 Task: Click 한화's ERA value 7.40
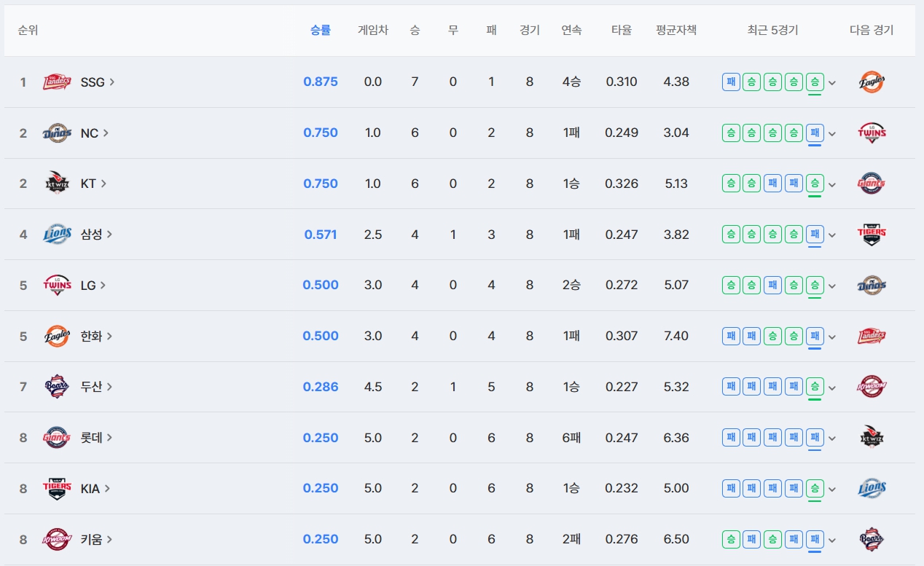point(676,337)
